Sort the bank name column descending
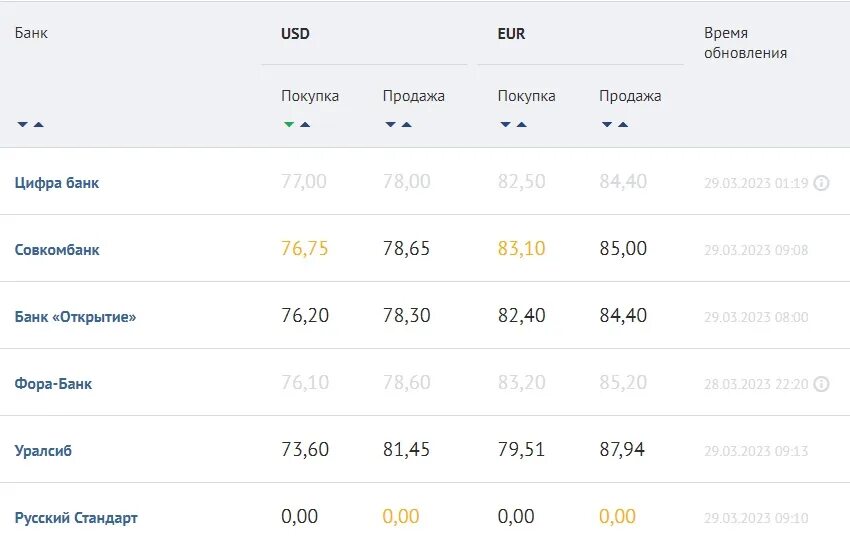This screenshot has width=850, height=549. (22, 125)
